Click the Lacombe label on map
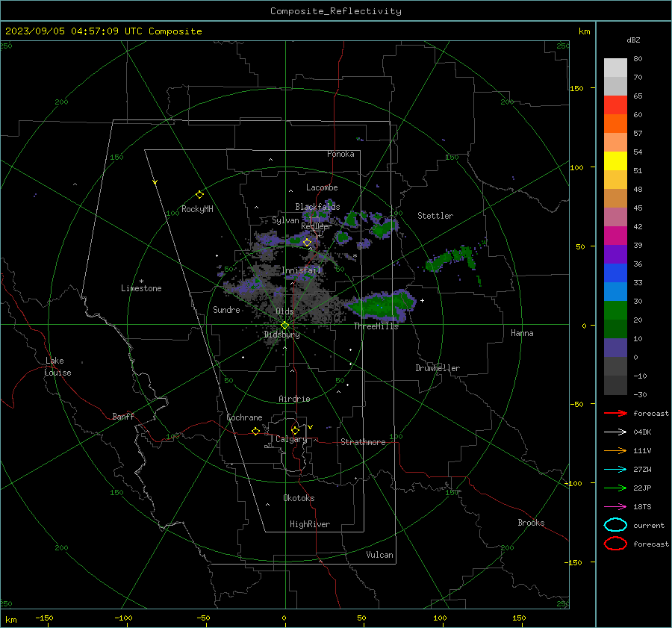This screenshot has height=628, width=672. (322, 187)
